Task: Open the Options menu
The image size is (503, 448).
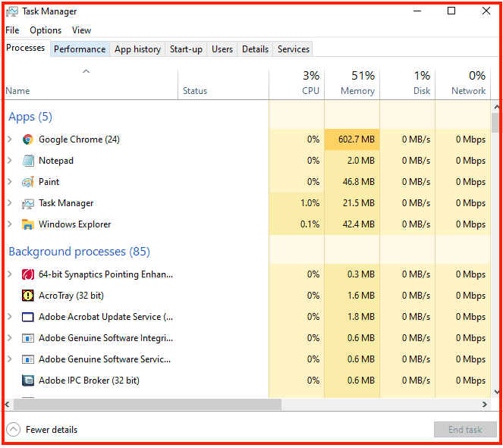Action: point(46,30)
